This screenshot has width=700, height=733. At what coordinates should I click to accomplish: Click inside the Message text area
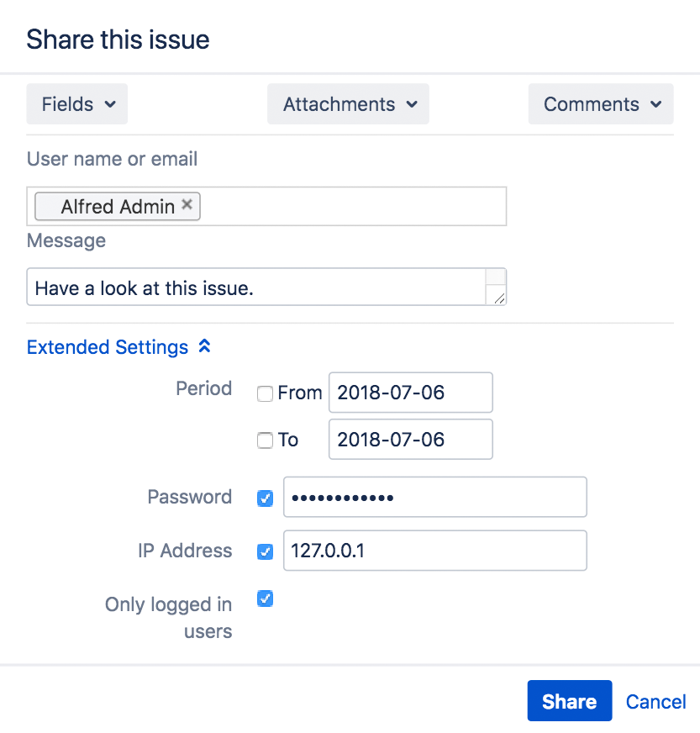tap(252, 287)
